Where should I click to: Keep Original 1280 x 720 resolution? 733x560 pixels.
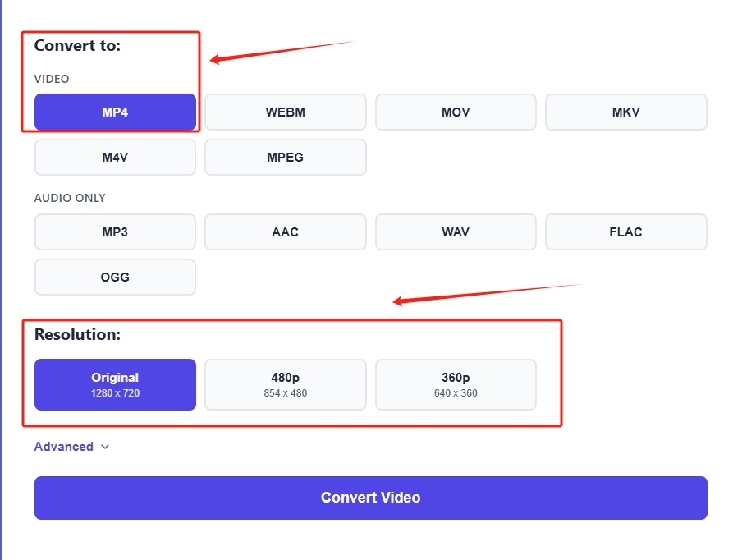(x=115, y=385)
